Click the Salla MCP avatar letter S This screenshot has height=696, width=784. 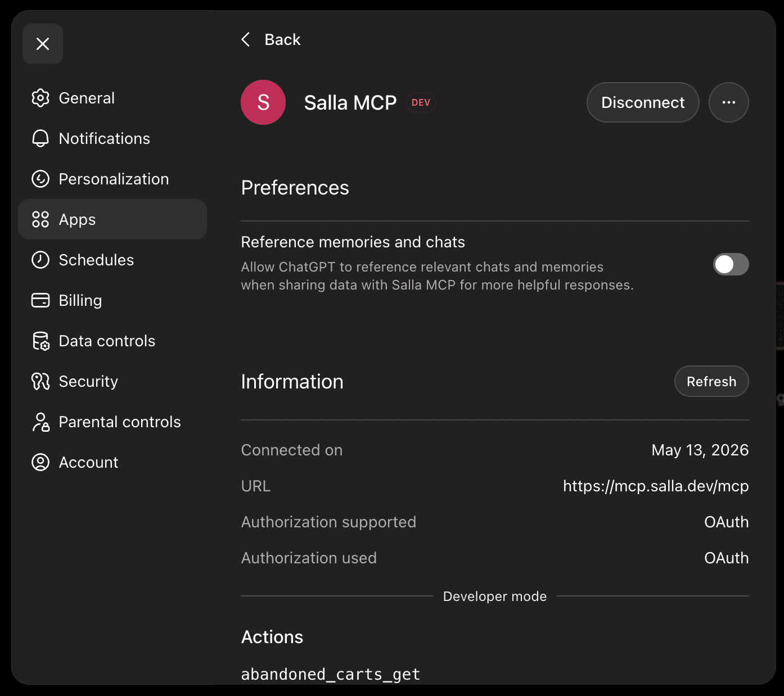click(x=263, y=102)
